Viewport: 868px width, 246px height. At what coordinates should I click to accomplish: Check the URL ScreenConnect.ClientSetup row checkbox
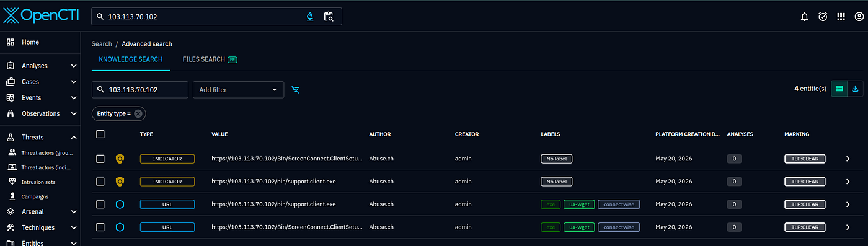(100, 227)
